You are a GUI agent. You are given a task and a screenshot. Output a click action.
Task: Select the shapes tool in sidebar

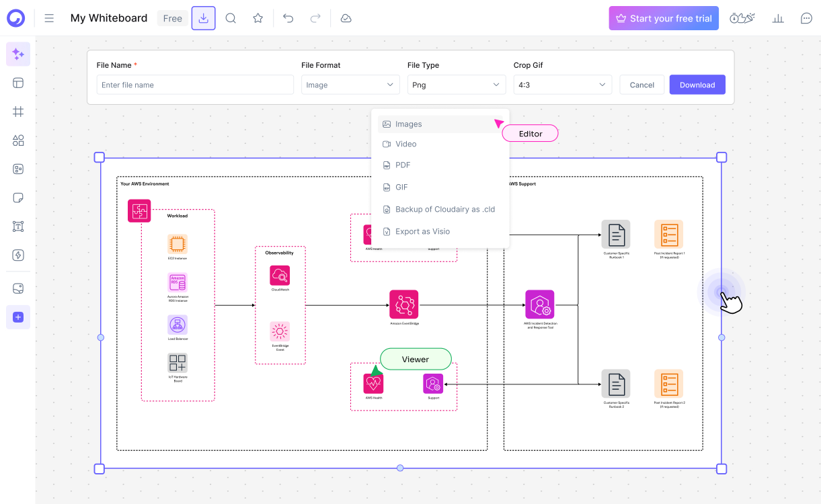(18, 140)
